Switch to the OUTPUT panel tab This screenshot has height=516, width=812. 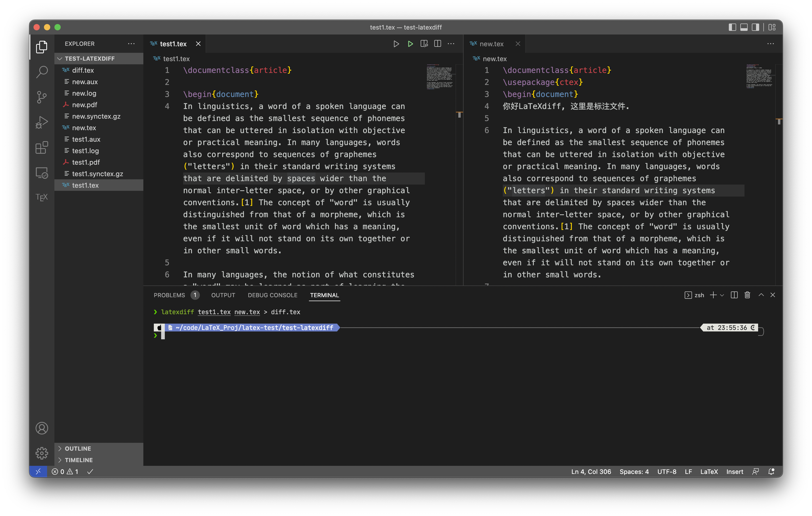click(223, 295)
